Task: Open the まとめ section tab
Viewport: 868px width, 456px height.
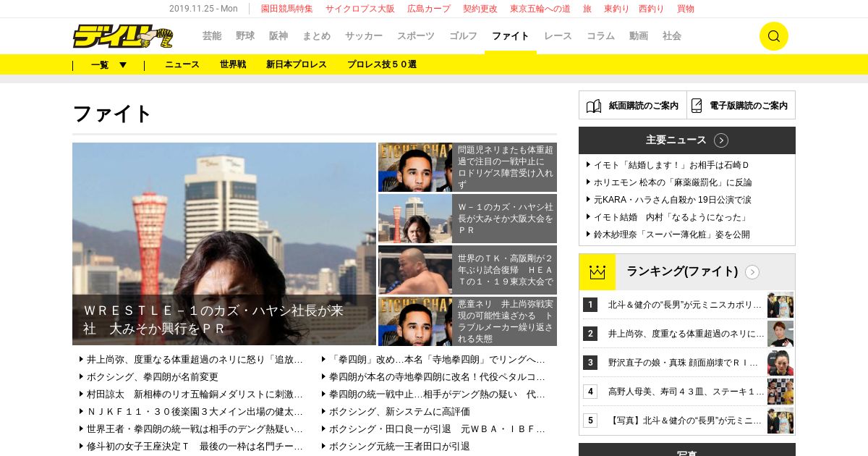Action: (x=317, y=35)
